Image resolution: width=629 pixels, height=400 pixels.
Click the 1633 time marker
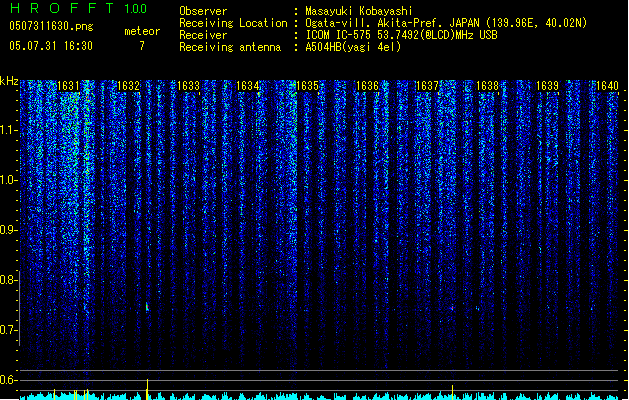[188, 86]
